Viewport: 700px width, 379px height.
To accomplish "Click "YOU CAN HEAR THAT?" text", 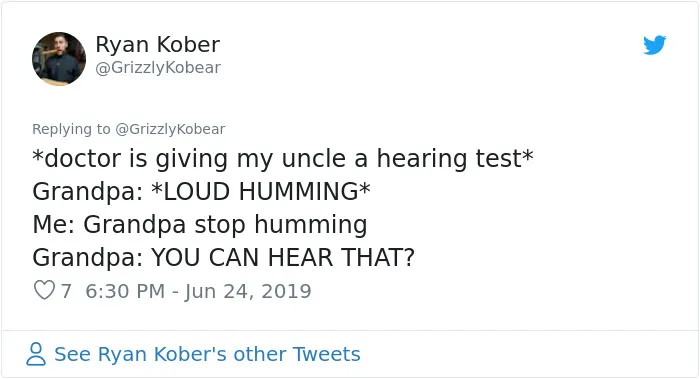I will (283, 258).
